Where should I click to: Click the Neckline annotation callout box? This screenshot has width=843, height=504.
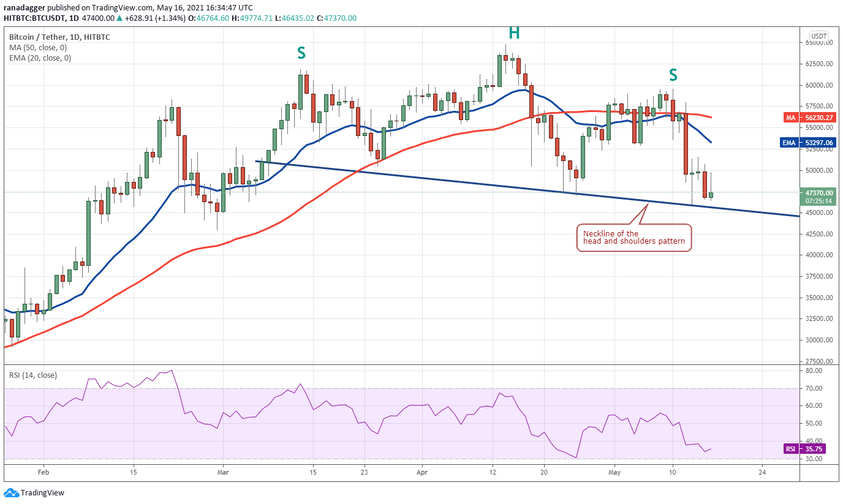point(634,238)
